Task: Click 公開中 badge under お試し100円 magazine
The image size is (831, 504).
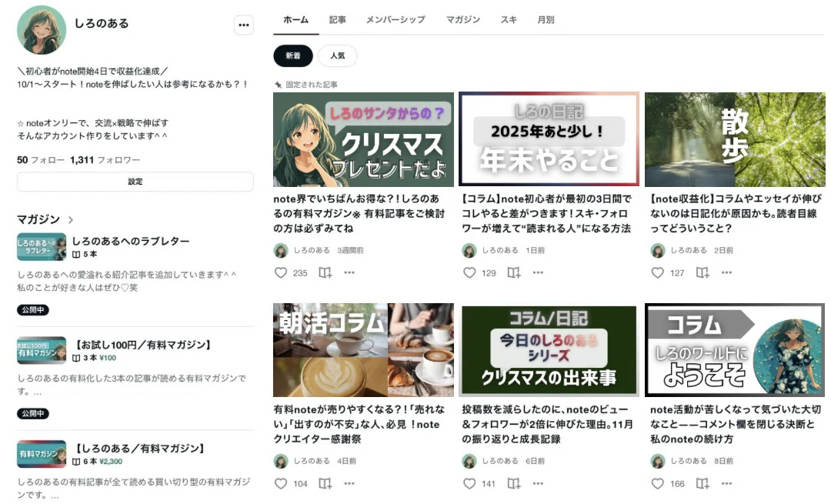Action: (33, 413)
